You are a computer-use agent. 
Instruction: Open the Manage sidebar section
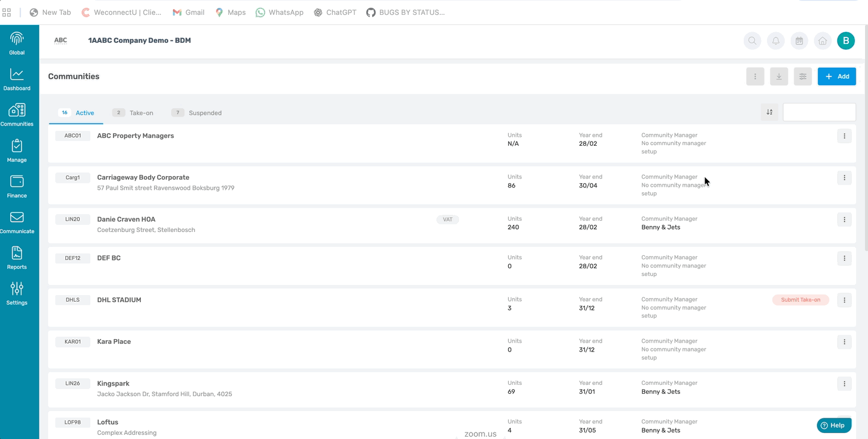17,151
